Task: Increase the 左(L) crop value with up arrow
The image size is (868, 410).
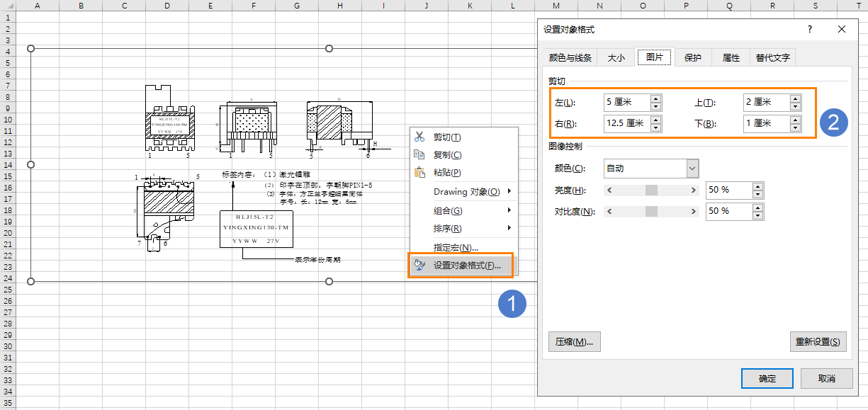Action: (655, 98)
